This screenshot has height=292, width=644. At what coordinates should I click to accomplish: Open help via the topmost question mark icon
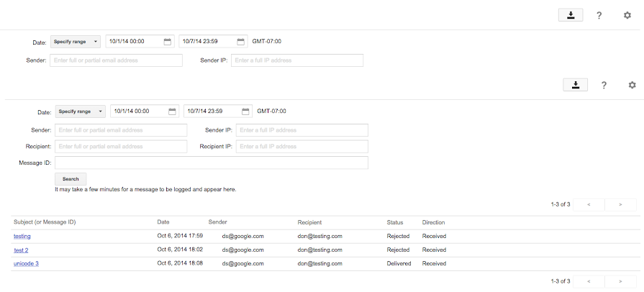tap(599, 15)
